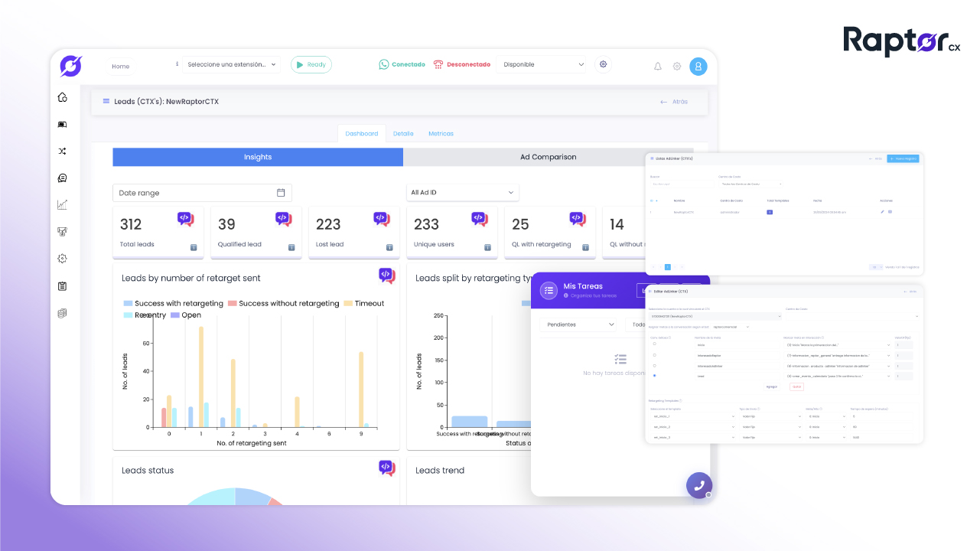This screenshot has height=551, width=980.
Task: Click the circled gear beside Disponible
Action: coord(604,64)
